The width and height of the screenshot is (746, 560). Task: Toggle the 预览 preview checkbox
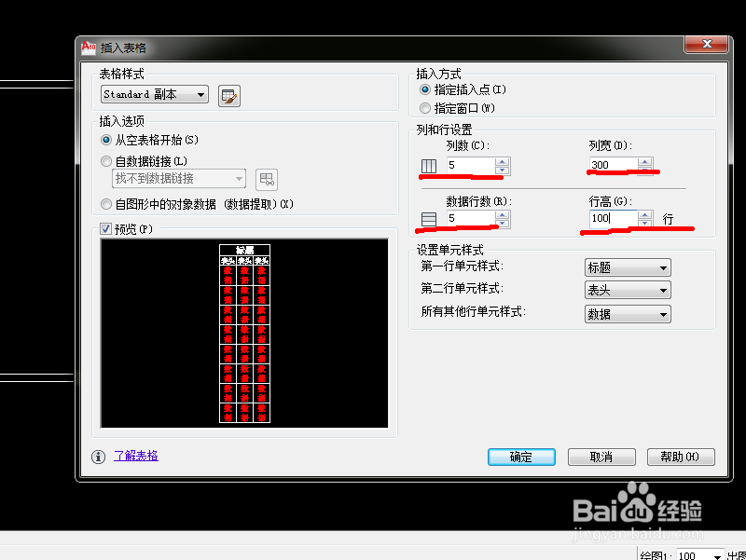pos(105,227)
